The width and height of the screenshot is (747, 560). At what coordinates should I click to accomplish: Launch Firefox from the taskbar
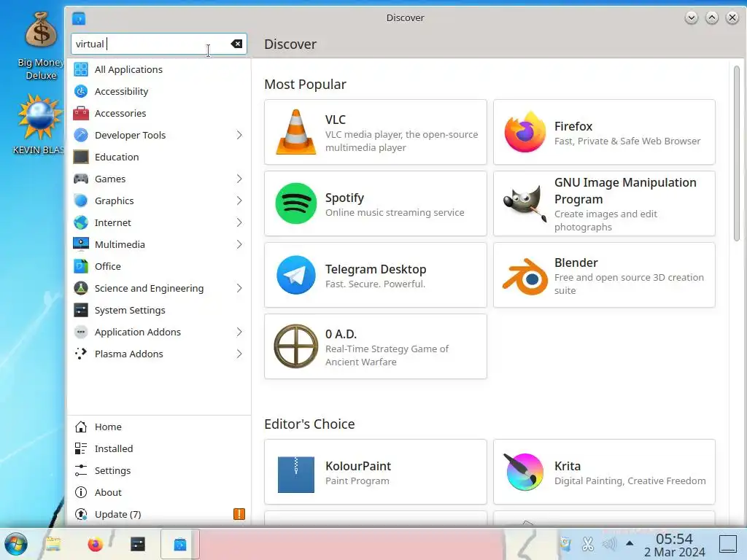[96, 544]
